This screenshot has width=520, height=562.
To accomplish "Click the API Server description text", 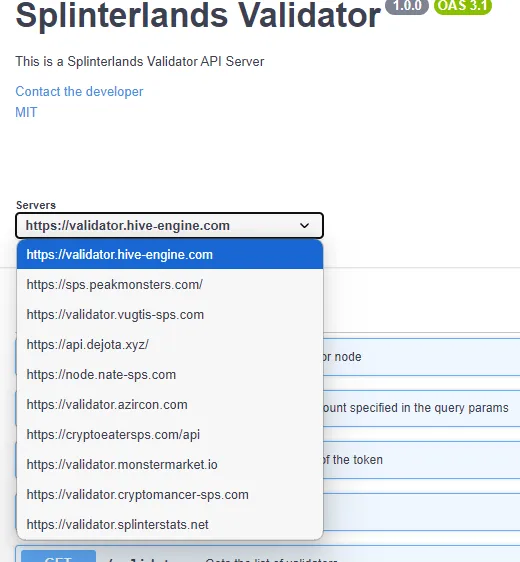I will coord(139,61).
